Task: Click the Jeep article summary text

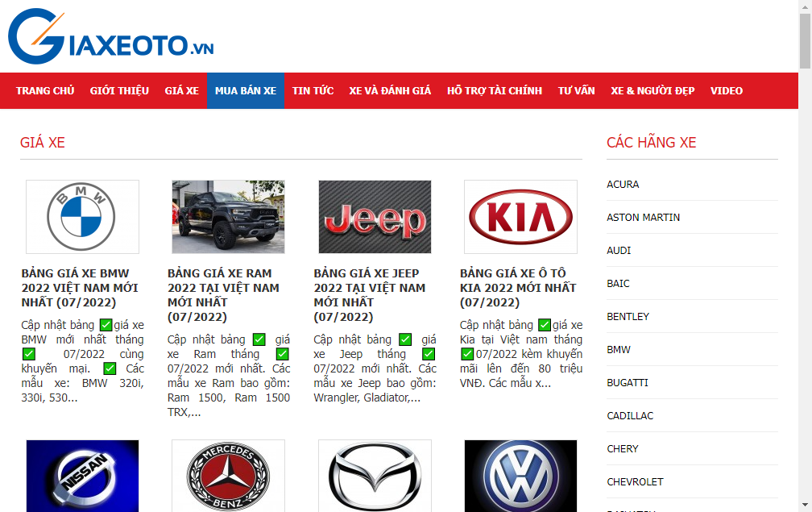Action: (375, 368)
